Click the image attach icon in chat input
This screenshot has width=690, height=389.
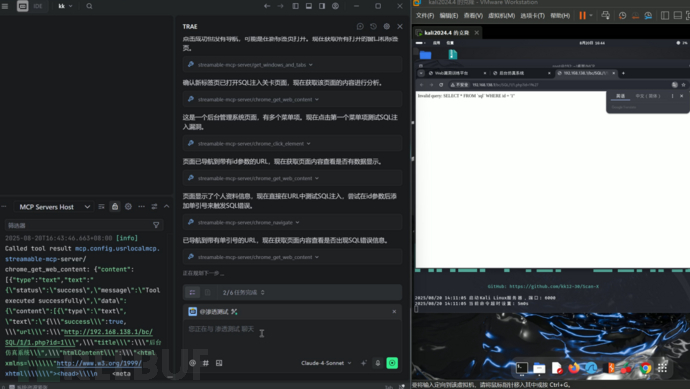[219, 363]
